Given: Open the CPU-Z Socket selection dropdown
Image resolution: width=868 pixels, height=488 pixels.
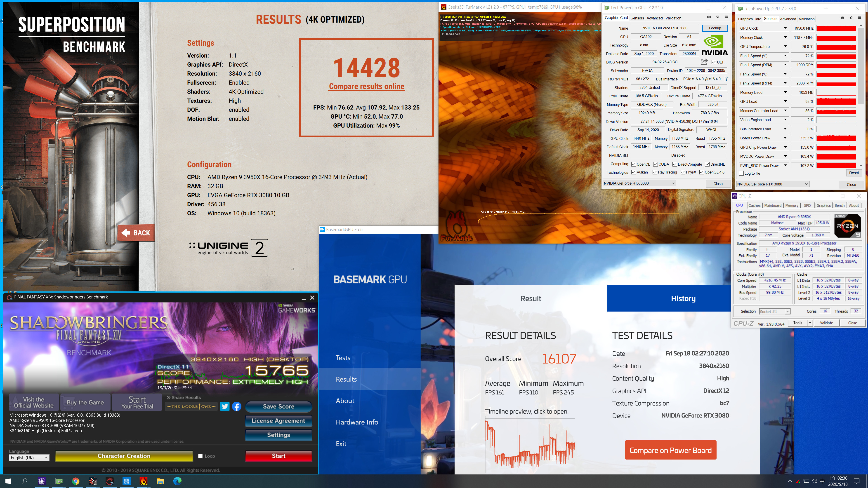Looking at the screenshot, I should [774, 312].
